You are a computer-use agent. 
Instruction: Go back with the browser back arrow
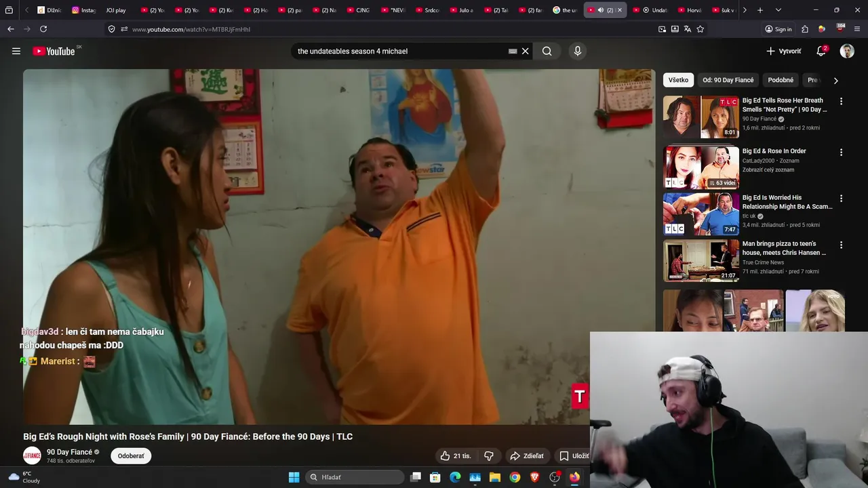coord(10,29)
